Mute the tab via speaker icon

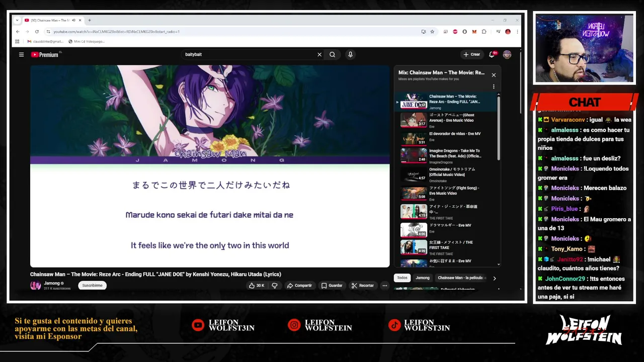coord(73,20)
